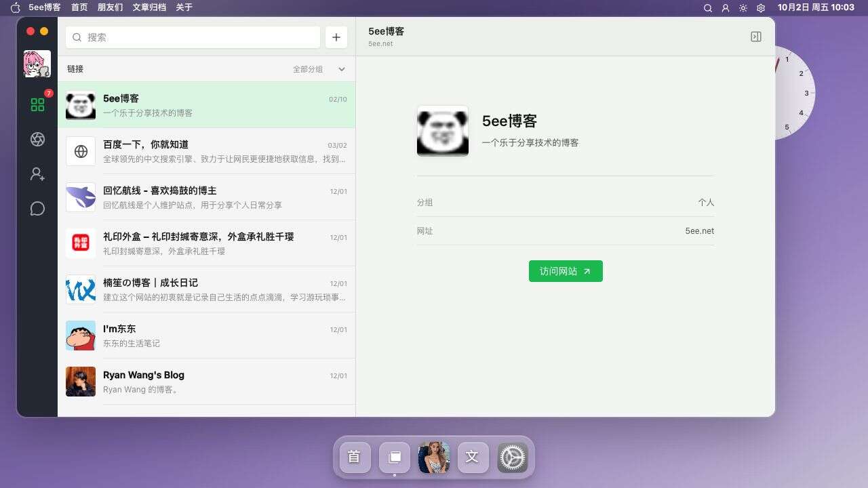The height and width of the screenshot is (488, 868).
Task: Open the 首页 menu item
Action: click(x=79, y=7)
